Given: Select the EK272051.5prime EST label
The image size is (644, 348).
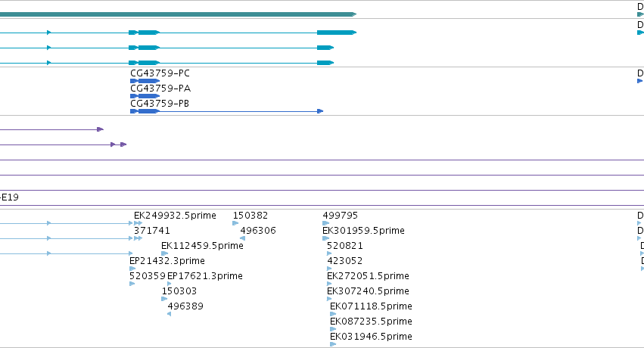Looking at the screenshot, I should tap(368, 277).
